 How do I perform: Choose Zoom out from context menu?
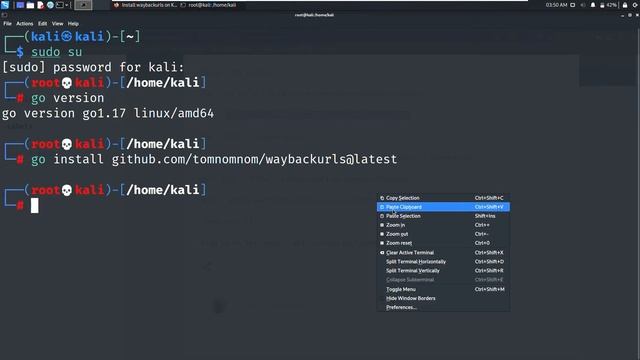click(x=443, y=234)
